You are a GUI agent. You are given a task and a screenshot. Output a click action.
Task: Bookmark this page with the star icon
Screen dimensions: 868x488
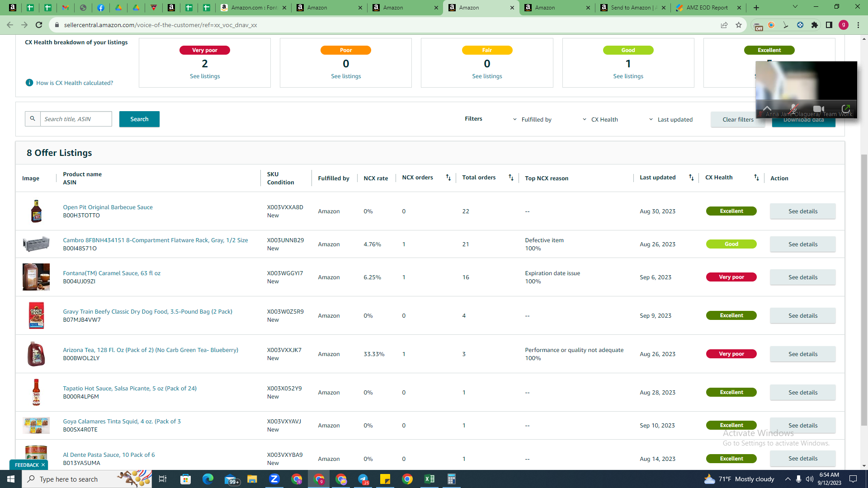(x=739, y=25)
